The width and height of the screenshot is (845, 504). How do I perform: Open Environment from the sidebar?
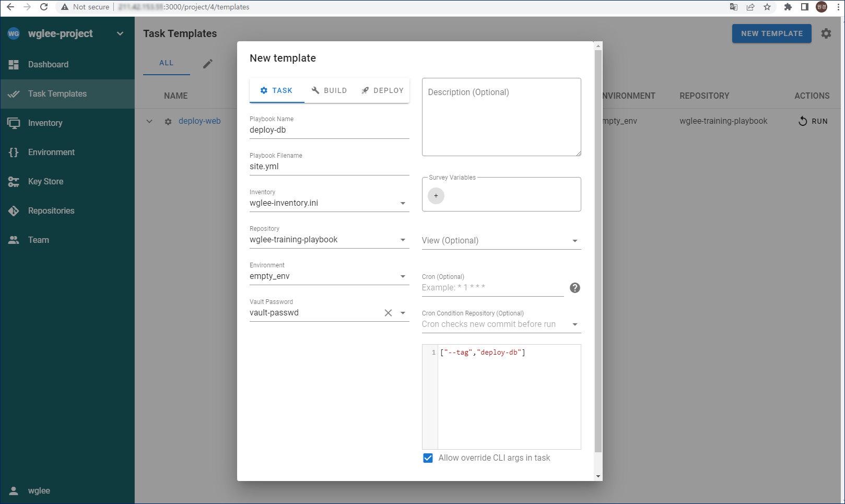[67, 153]
